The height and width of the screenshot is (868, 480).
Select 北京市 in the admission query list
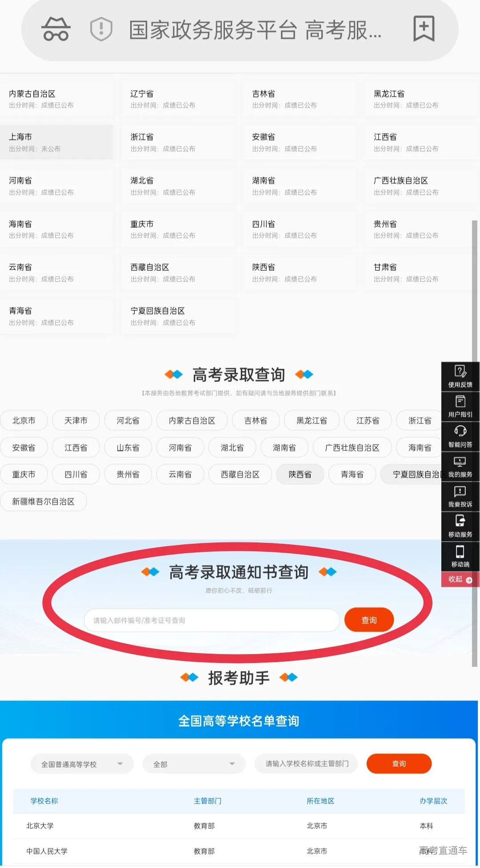point(24,421)
